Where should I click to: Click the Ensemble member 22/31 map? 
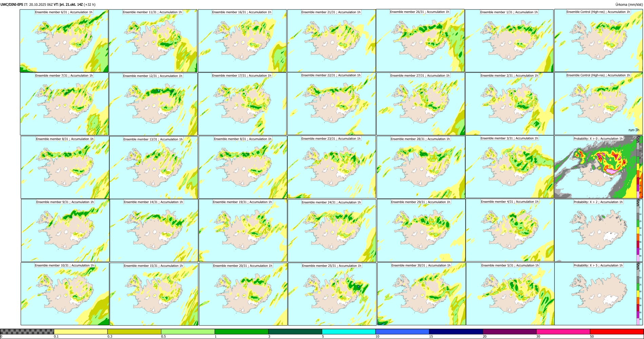tap(331, 104)
